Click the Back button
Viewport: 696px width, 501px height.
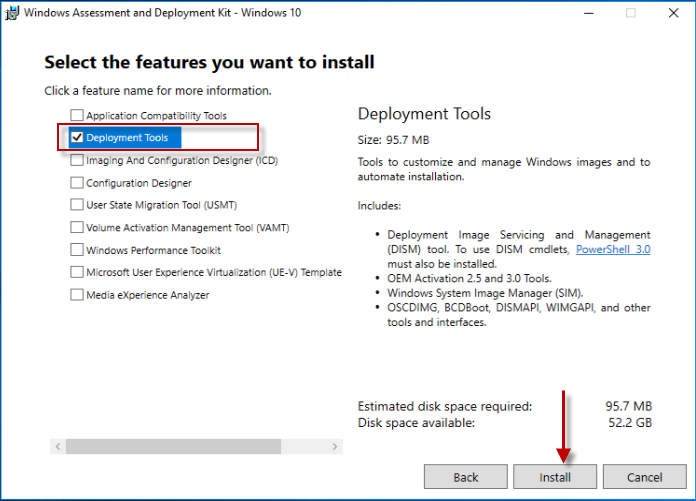466,477
